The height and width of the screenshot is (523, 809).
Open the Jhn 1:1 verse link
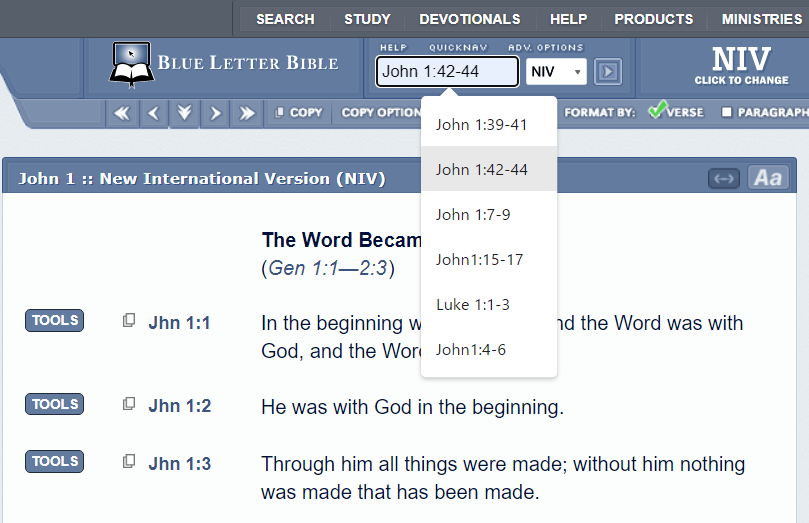pos(180,323)
